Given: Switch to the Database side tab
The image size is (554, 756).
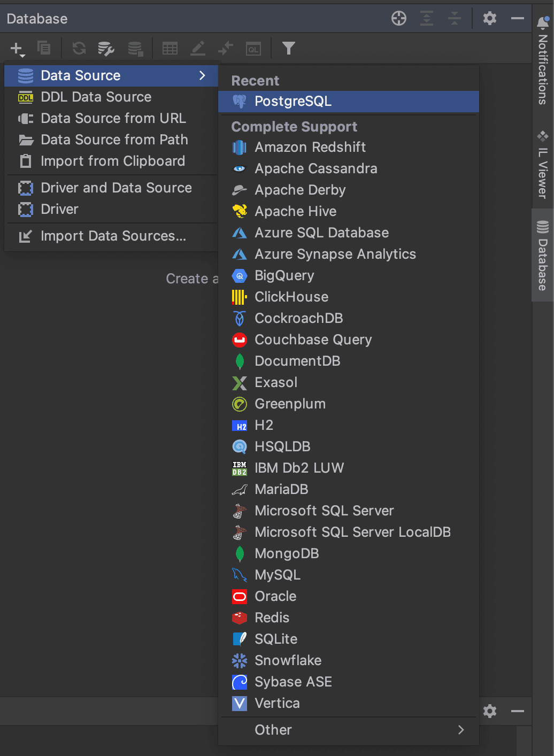Looking at the screenshot, I should (543, 256).
